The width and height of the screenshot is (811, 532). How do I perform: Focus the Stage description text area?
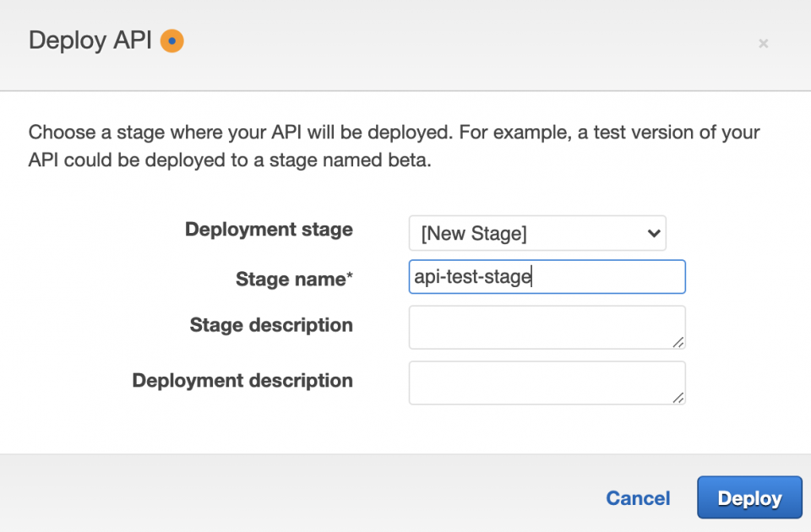(x=547, y=327)
